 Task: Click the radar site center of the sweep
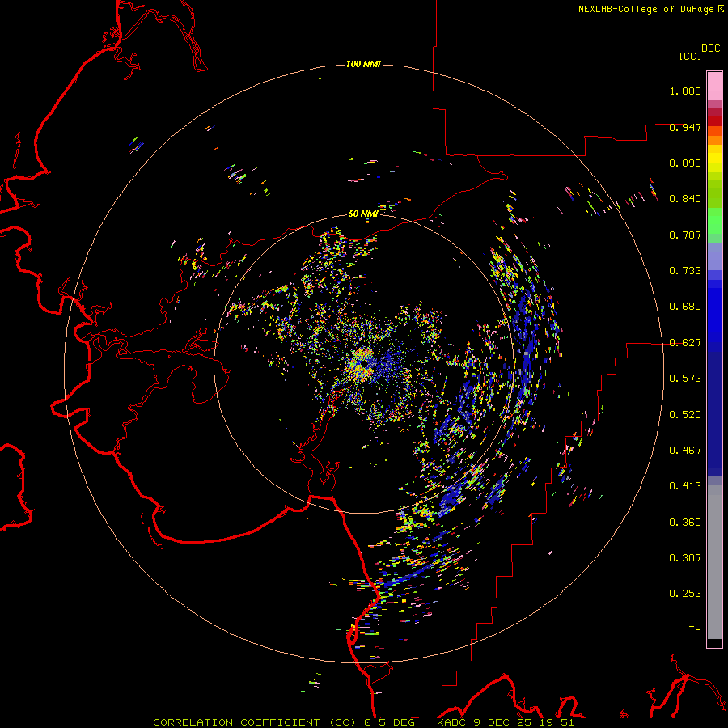pos(364,363)
